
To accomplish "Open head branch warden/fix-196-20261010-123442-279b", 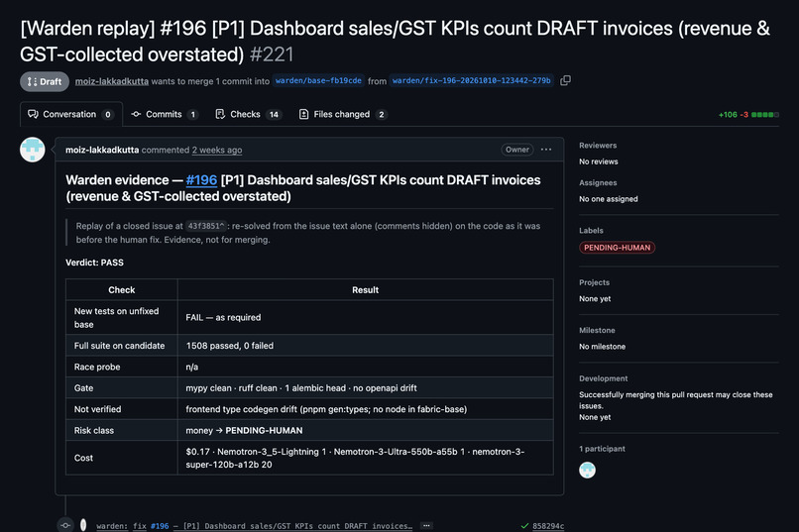I will (x=471, y=80).
